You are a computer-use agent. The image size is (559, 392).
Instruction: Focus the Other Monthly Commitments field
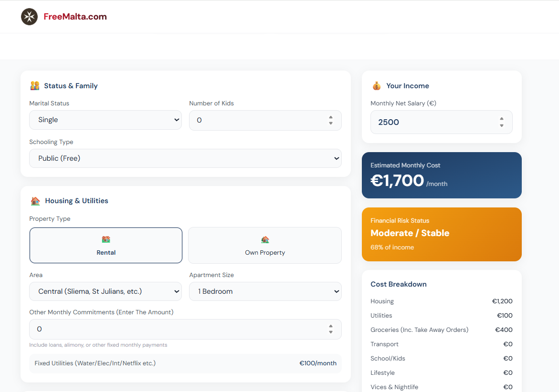click(x=177, y=329)
